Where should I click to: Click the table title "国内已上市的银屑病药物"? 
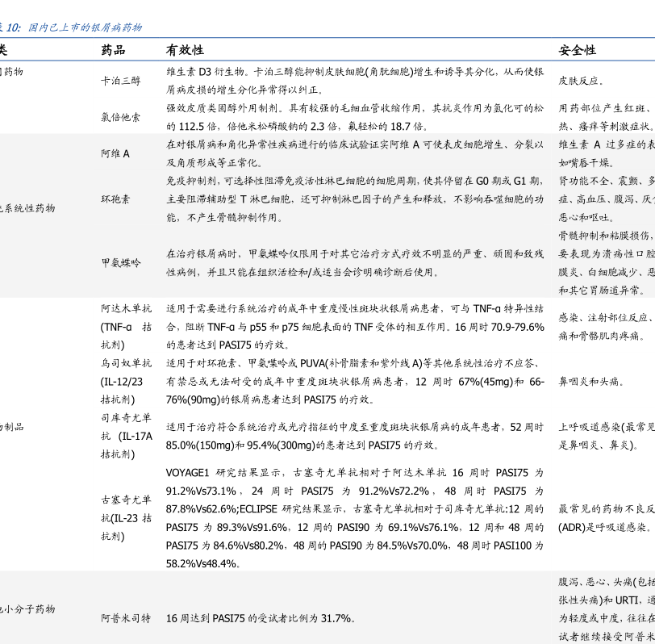pos(86,27)
